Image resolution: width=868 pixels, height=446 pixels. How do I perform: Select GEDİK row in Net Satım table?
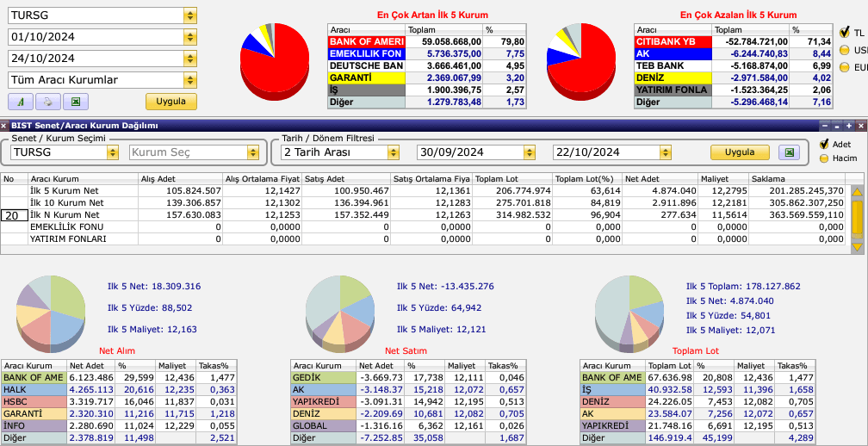[408, 377]
